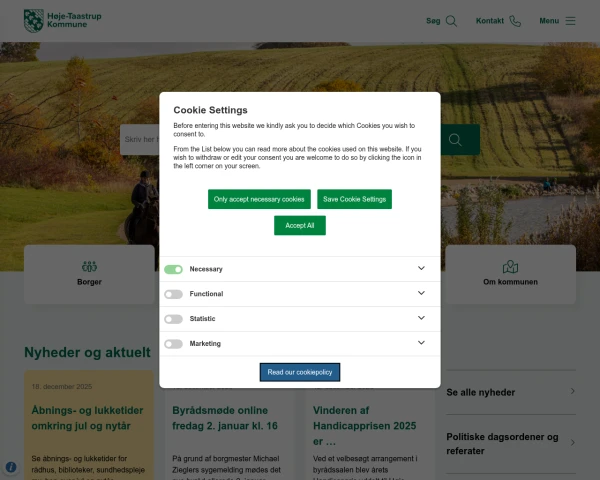Click the green search button in the hero area

460,140
